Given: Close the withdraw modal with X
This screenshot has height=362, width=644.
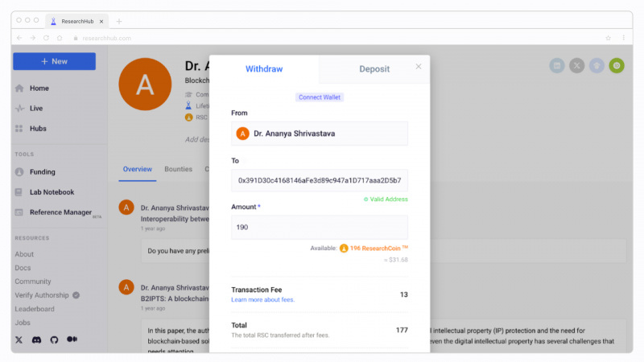Looking at the screenshot, I should 419,67.
